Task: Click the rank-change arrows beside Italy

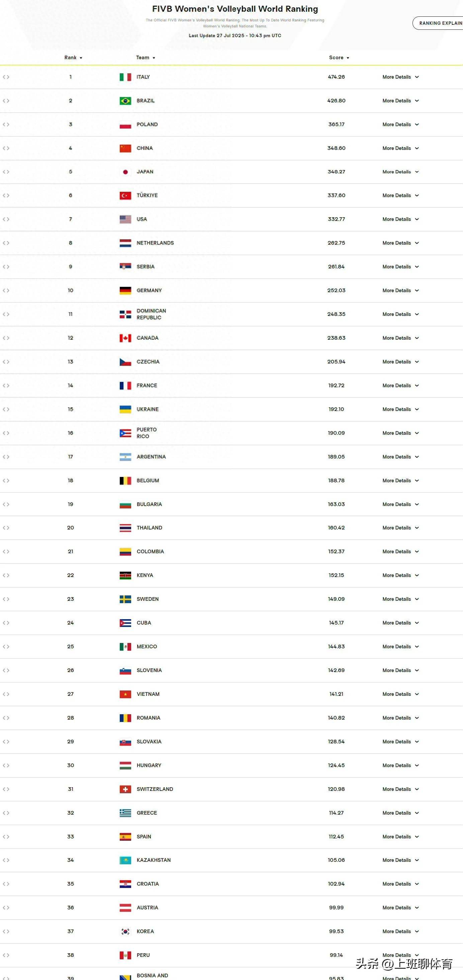Action: click(x=6, y=77)
